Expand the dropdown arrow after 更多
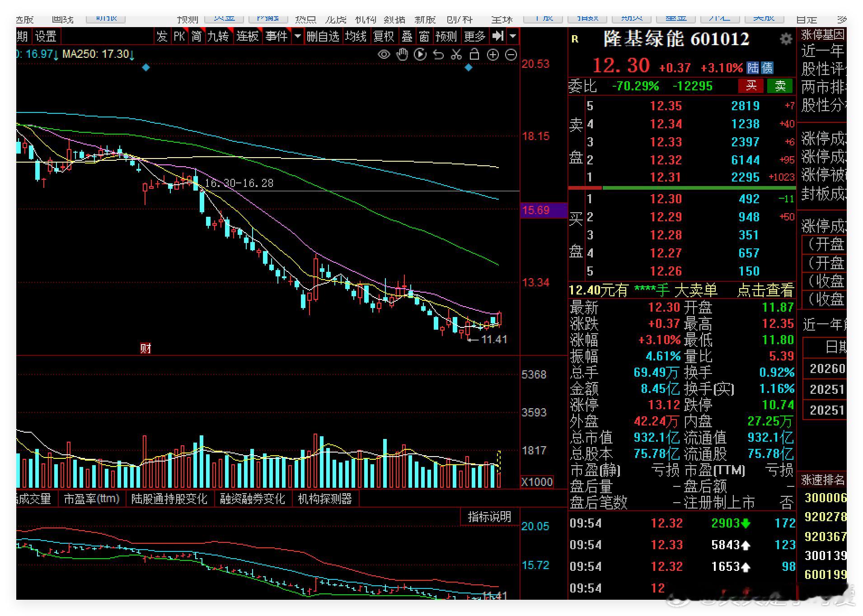Screen dimensions: 863x616 click(x=513, y=36)
